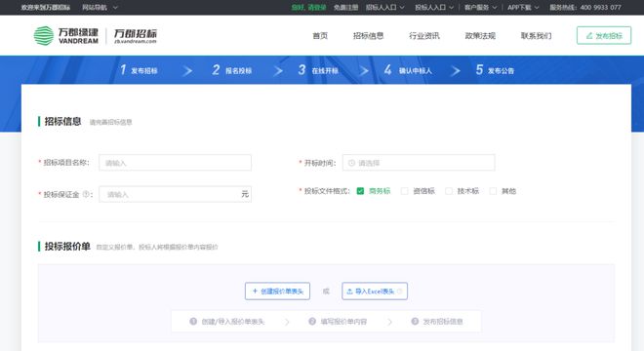
Task: Click the 招标项目名称 input field
Action: [175, 163]
